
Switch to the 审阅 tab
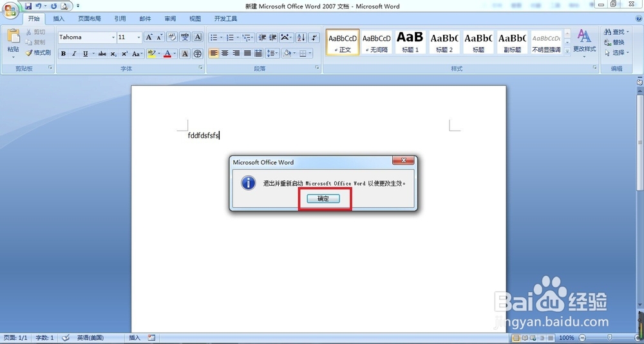[170, 19]
